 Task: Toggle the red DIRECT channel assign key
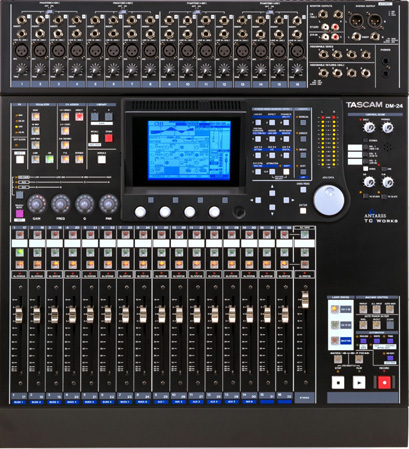[x=79, y=117]
